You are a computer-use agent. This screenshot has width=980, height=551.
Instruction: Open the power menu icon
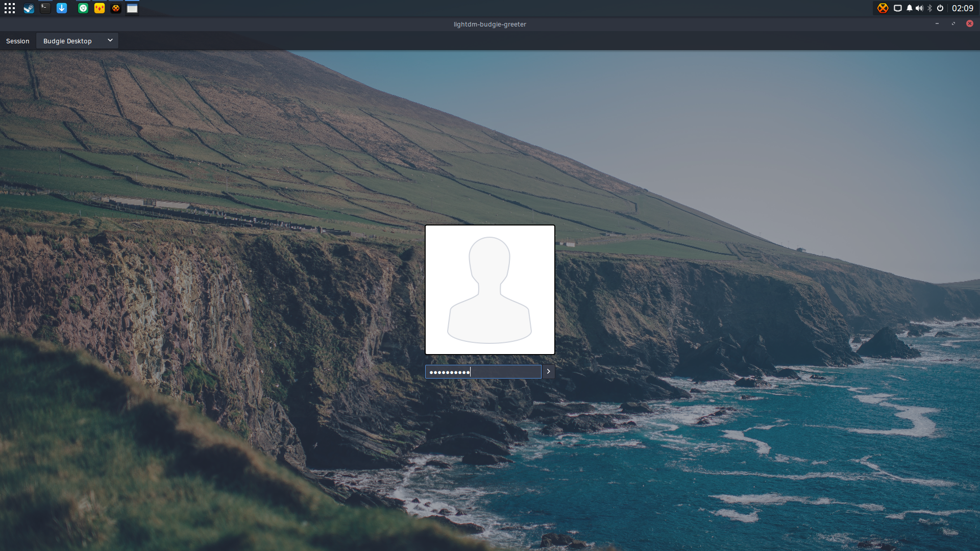940,8
